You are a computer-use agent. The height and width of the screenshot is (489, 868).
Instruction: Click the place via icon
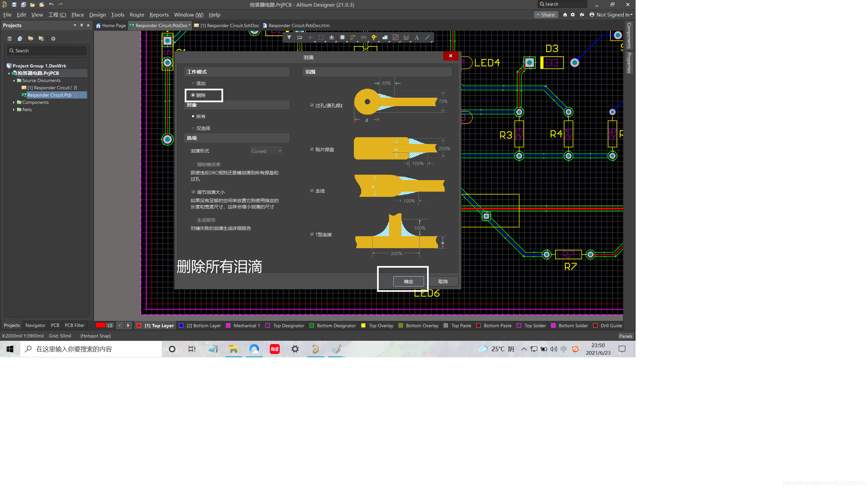coord(374,37)
